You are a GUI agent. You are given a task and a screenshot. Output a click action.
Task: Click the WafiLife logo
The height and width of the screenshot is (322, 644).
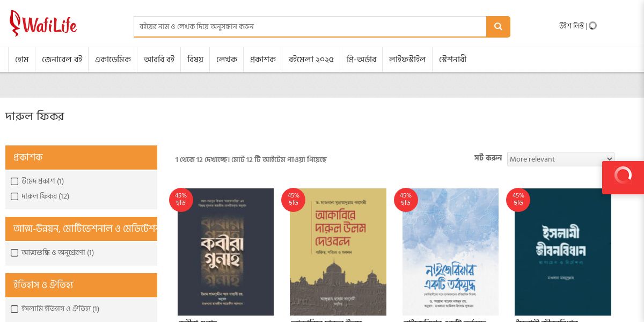tap(43, 24)
